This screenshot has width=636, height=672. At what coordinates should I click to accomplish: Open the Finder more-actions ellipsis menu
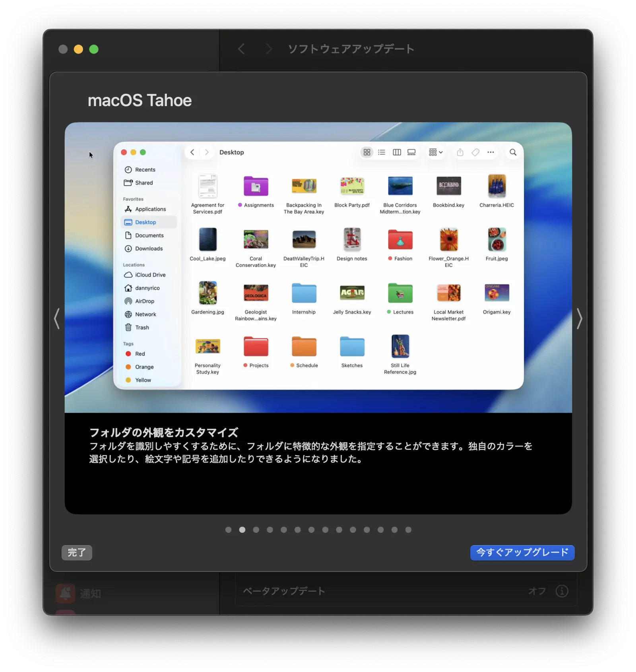point(491,152)
